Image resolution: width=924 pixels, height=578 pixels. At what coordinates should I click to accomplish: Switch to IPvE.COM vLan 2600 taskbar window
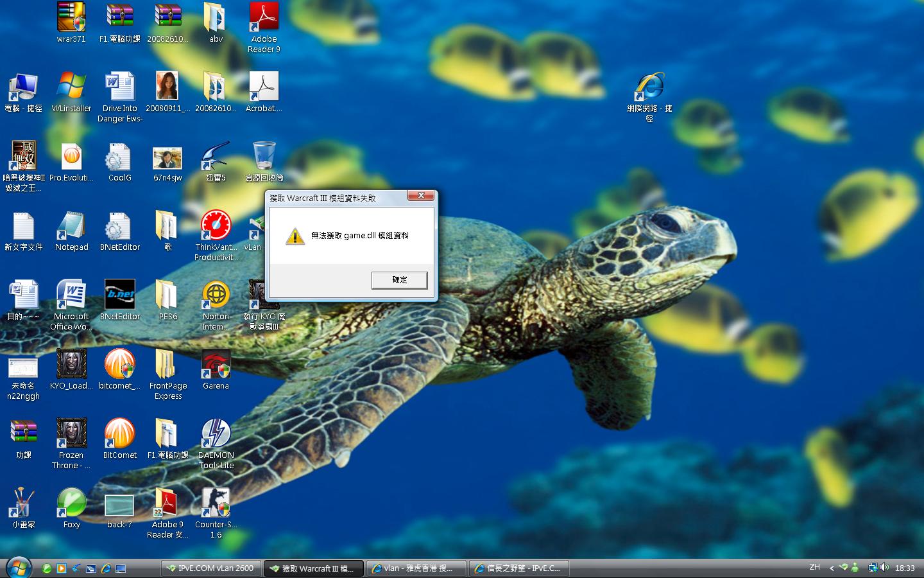[210, 568]
